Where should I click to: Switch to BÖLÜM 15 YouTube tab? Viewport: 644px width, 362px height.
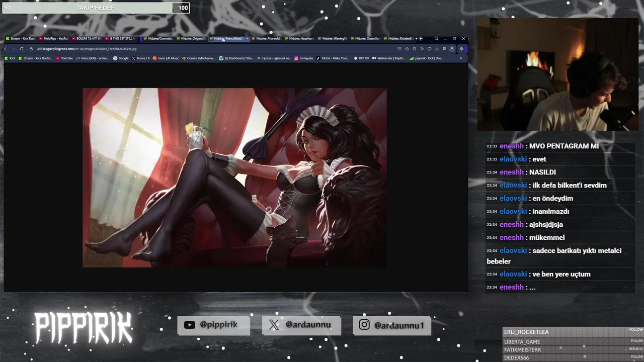tap(87, 39)
